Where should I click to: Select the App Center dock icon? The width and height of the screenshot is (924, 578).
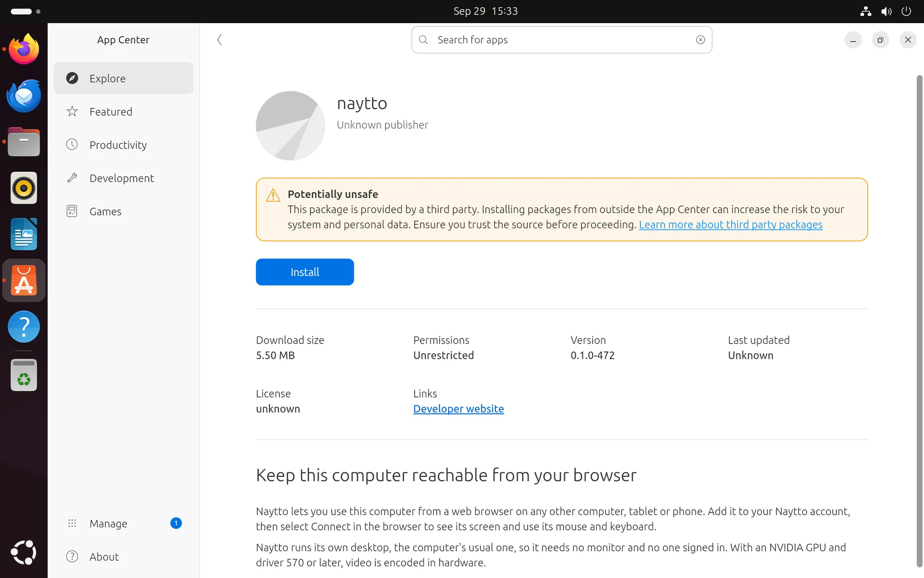coord(24,281)
